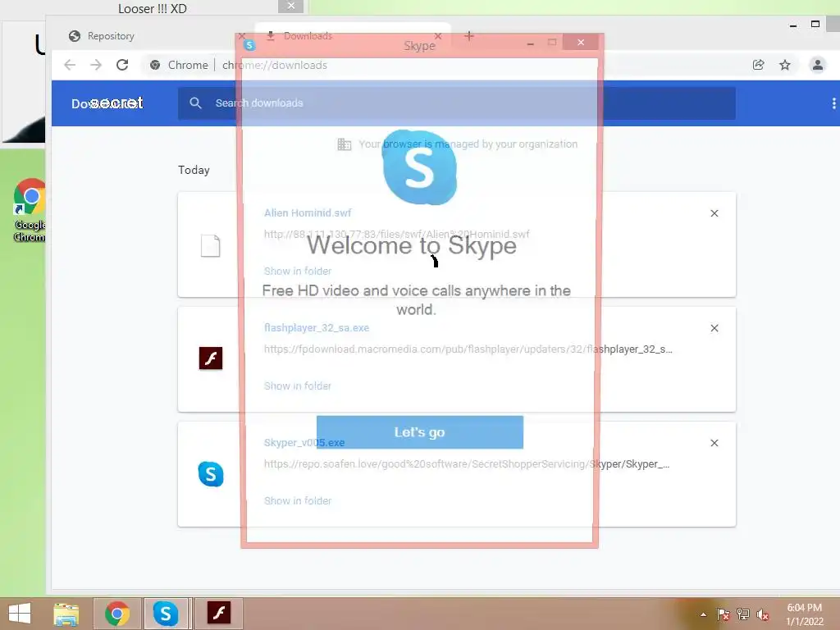This screenshot has width=840, height=630.
Task: Show flashplayer_32_sa.exe in folder
Action: click(x=297, y=386)
